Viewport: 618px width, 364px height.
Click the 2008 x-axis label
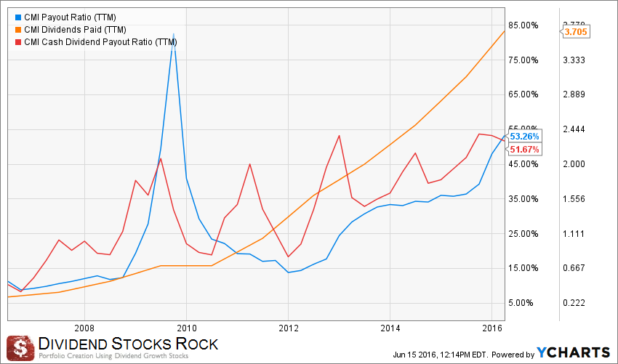pyautogui.click(x=85, y=327)
